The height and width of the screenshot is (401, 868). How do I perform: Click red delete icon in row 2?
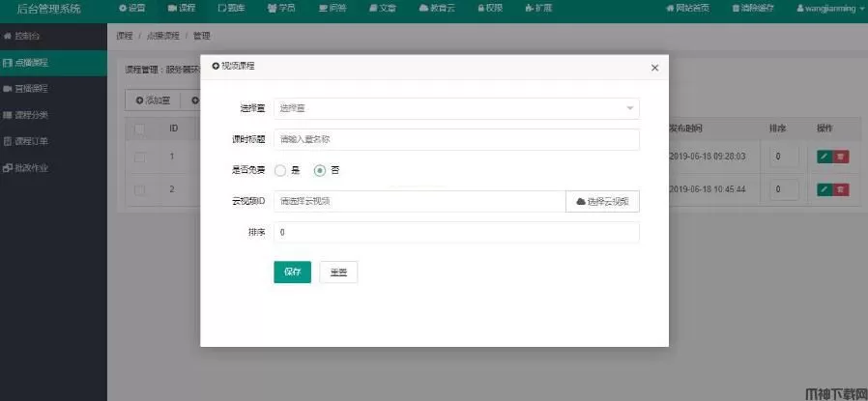pyautogui.click(x=841, y=189)
